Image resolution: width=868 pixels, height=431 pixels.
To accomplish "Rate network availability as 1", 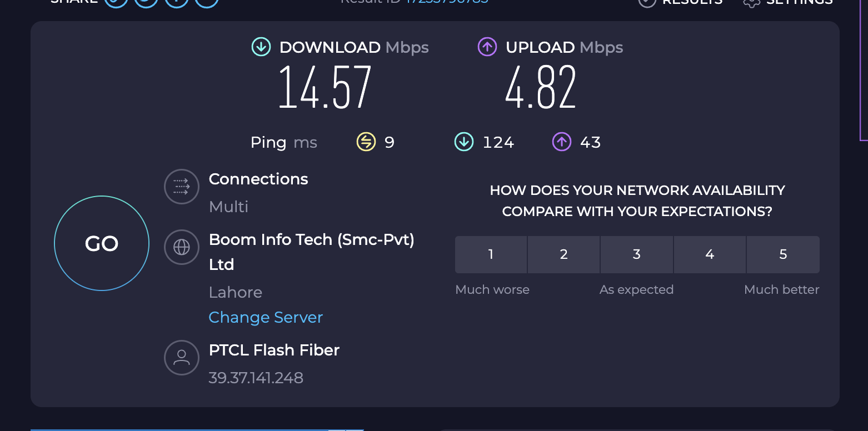I will [491, 254].
